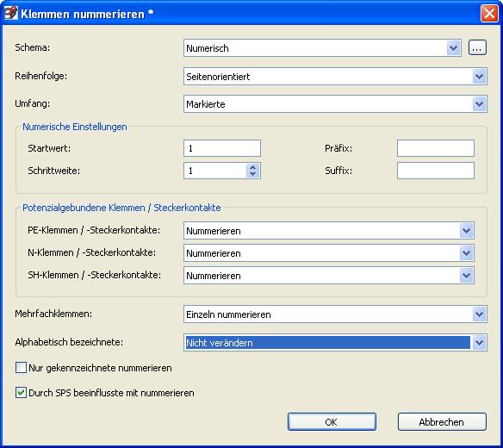Click the Klemmen nummerieren title bar icon
The image size is (503, 448).
pos(10,13)
